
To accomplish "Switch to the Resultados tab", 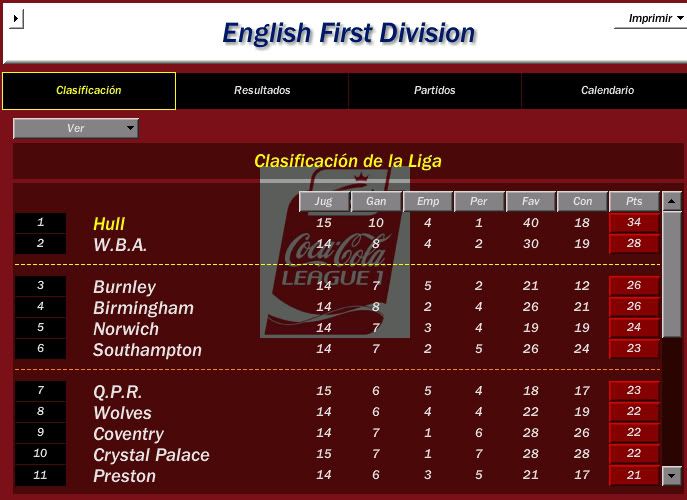I will coord(262,90).
